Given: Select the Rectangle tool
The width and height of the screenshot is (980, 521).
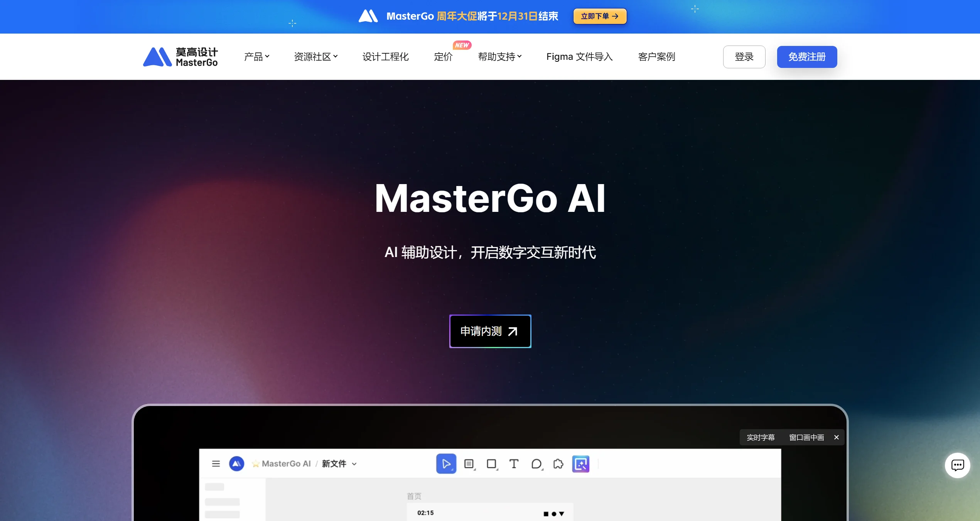Looking at the screenshot, I should point(491,463).
